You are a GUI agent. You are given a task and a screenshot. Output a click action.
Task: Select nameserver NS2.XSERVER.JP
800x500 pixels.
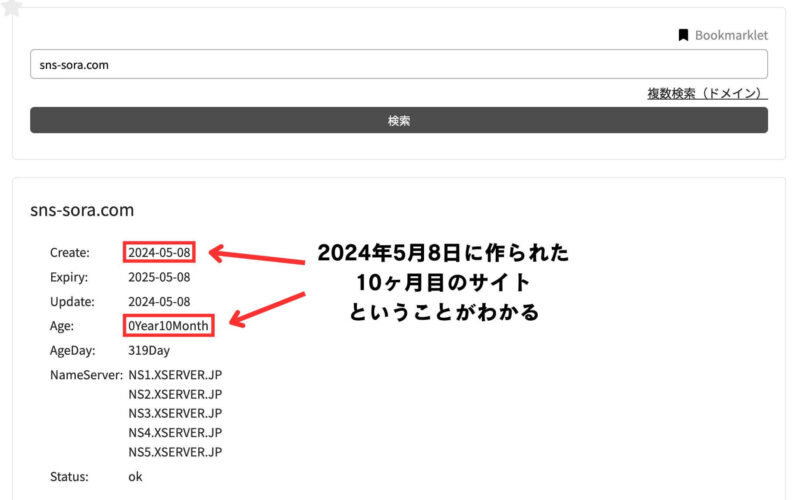175,394
